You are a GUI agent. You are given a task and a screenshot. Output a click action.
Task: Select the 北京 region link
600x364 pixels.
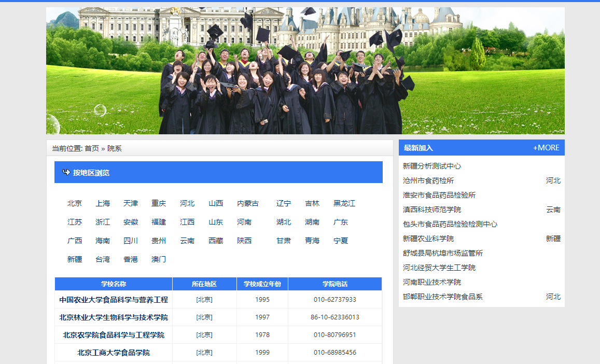pyautogui.click(x=75, y=203)
